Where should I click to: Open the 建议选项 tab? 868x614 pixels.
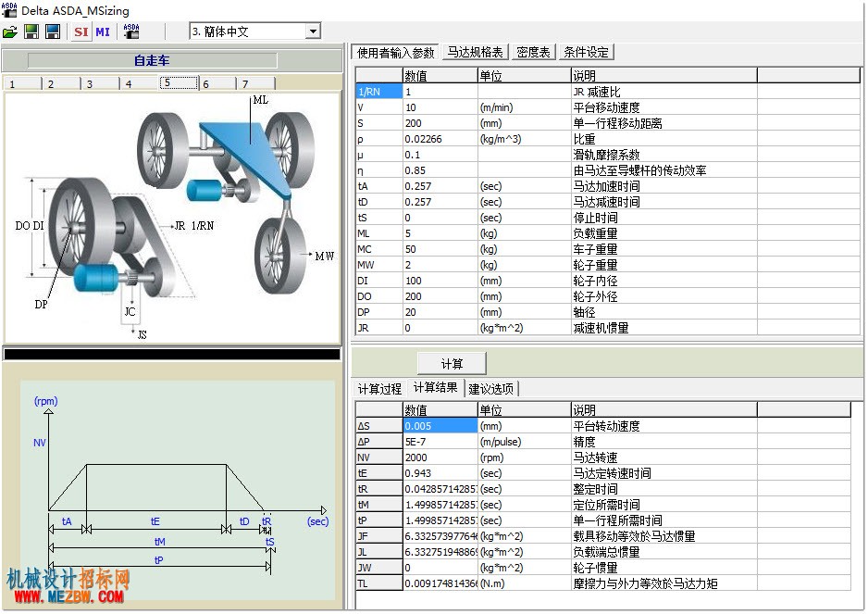(491, 389)
